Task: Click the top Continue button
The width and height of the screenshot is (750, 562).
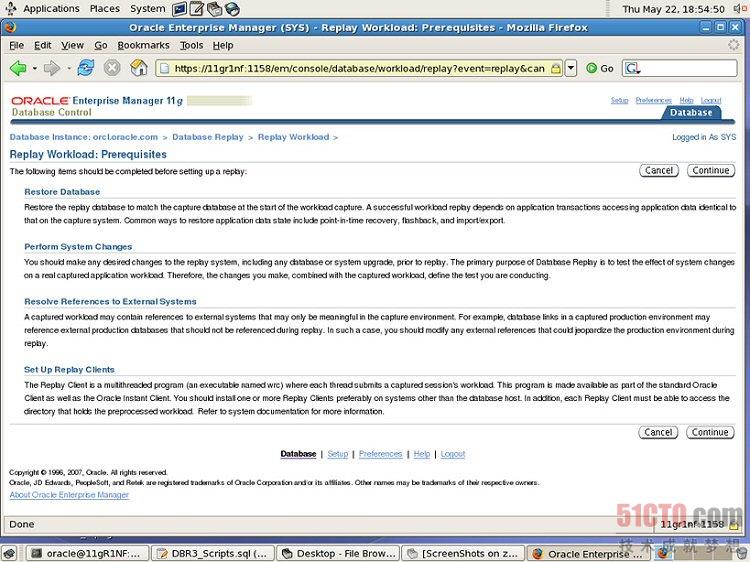Action: coord(711,171)
